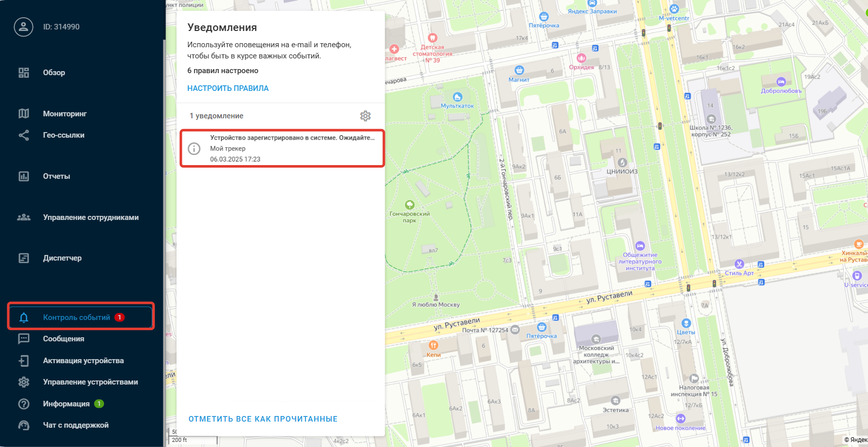Open the Overview section
The width and height of the screenshot is (868, 447).
(x=54, y=73)
